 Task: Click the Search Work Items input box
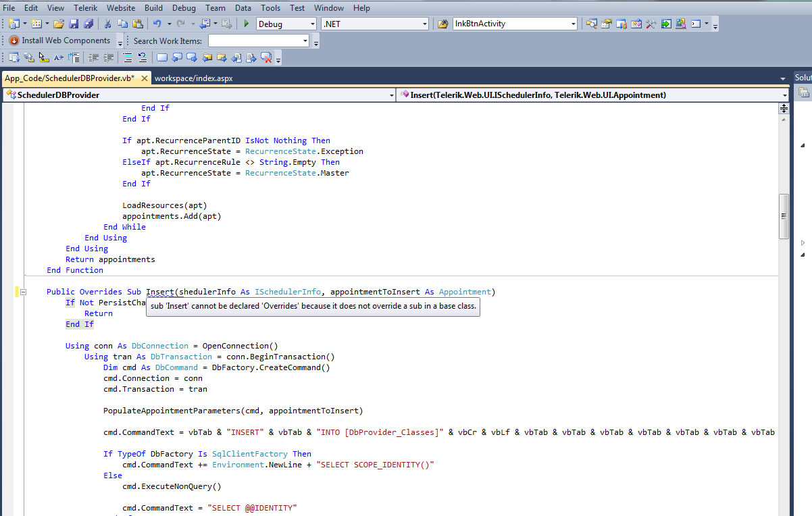point(257,41)
